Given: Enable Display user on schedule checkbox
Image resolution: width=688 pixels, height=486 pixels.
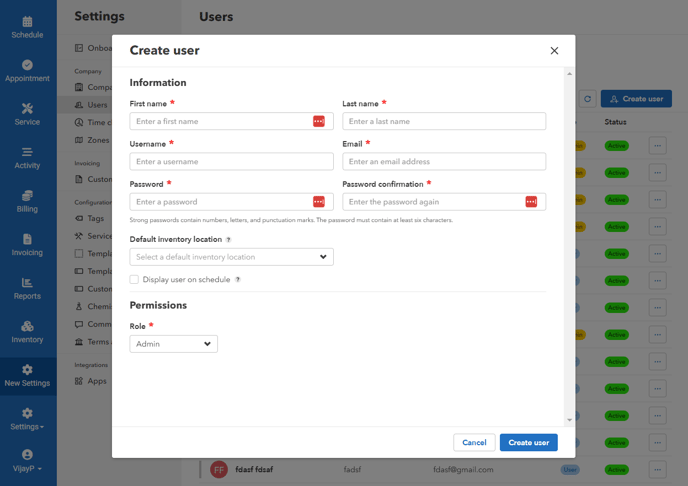Looking at the screenshot, I should (x=134, y=280).
